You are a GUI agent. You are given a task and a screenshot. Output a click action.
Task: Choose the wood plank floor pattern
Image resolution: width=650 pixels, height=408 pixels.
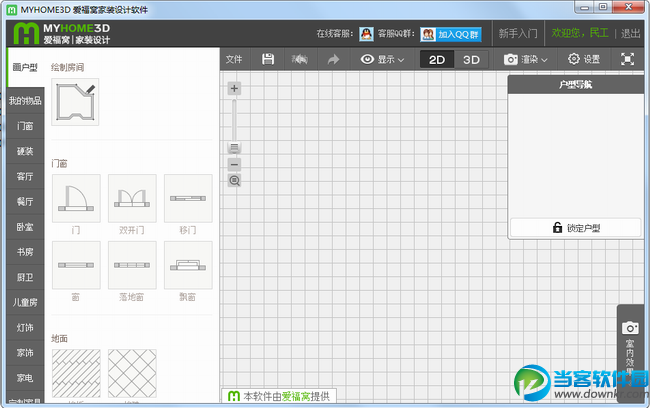[76, 373]
